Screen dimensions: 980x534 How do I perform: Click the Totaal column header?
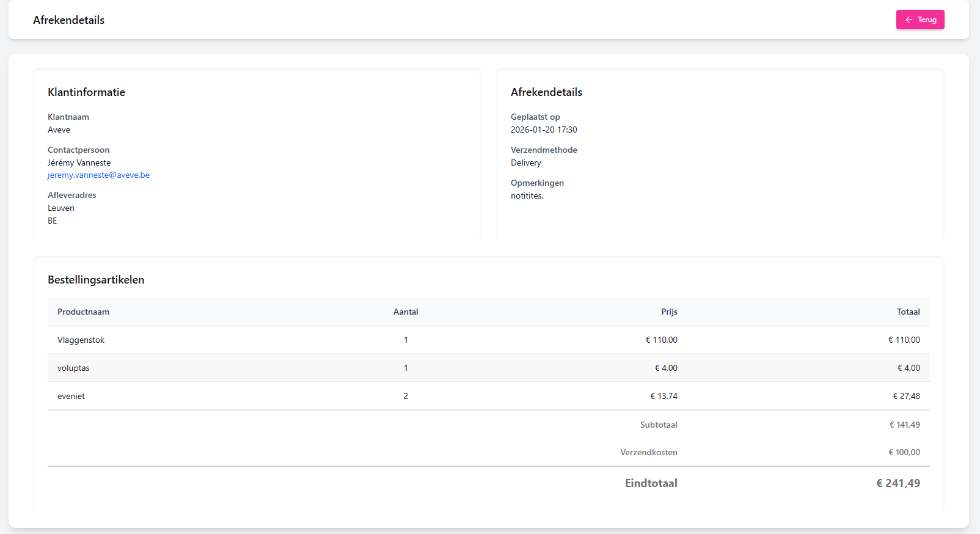coord(908,312)
